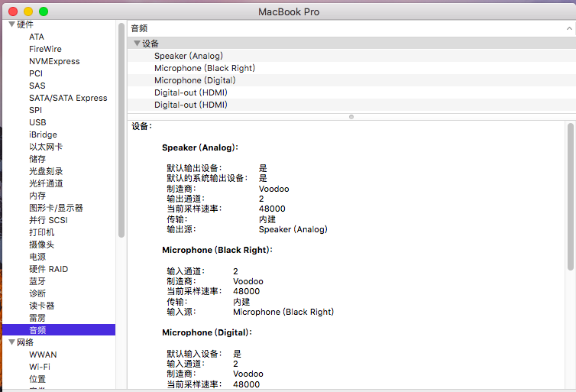The height and width of the screenshot is (392, 576).
Task: Open WWAN network section
Action: [x=43, y=355]
